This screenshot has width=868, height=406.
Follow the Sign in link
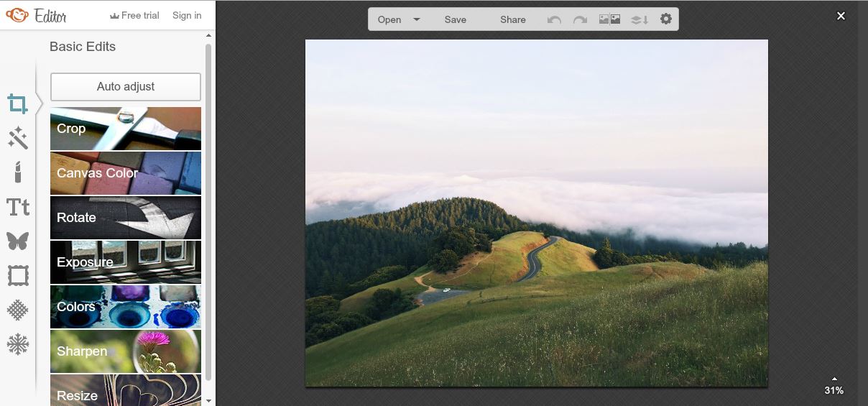click(x=187, y=15)
